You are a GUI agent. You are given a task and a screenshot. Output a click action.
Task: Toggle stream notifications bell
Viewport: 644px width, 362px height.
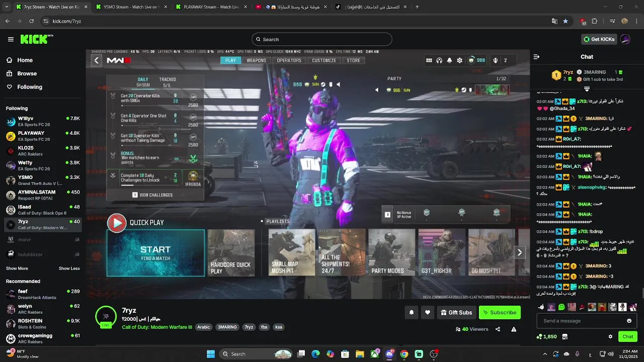pos(412,312)
